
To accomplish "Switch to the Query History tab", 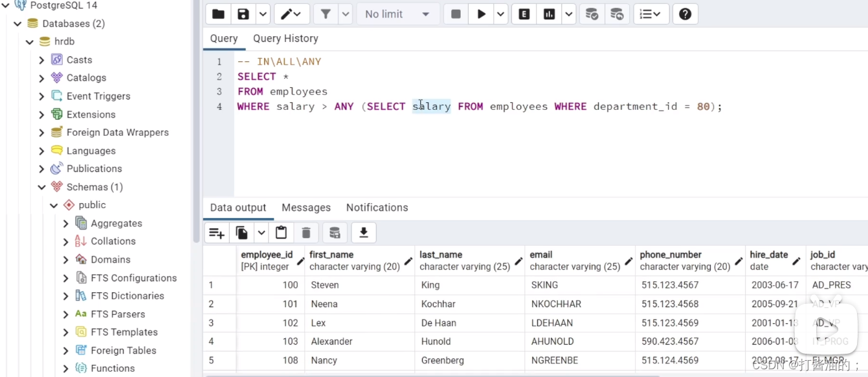I will pyautogui.click(x=285, y=38).
